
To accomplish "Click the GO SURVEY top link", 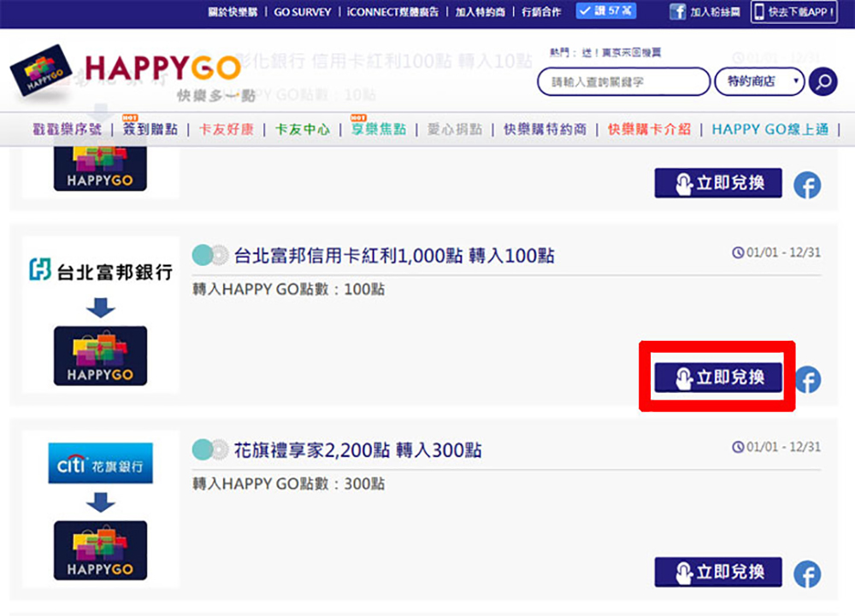I will pyautogui.click(x=302, y=12).
